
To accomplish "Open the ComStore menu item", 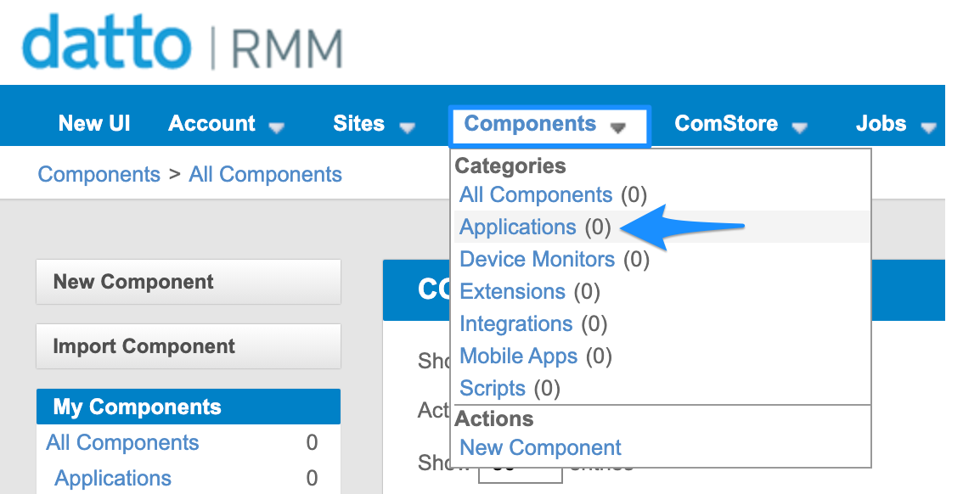I will [726, 123].
